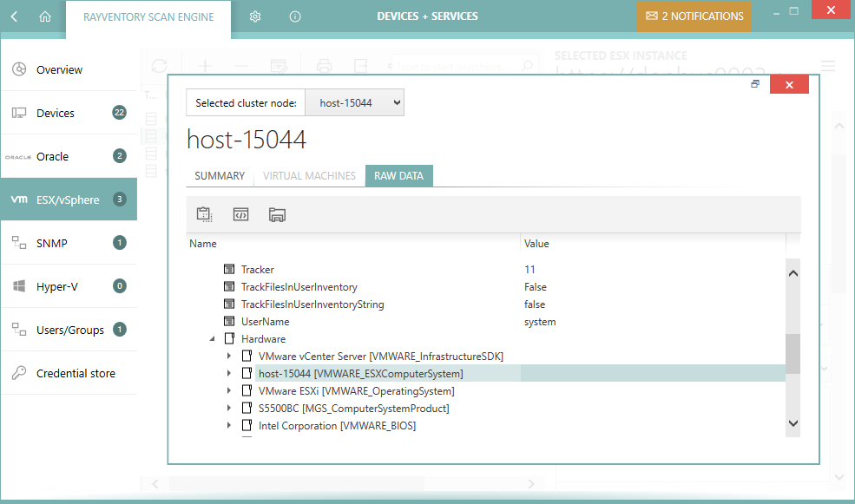Image resolution: width=855 pixels, height=504 pixels.
Task: Save raw data to a file
Action: coord(277,214)
